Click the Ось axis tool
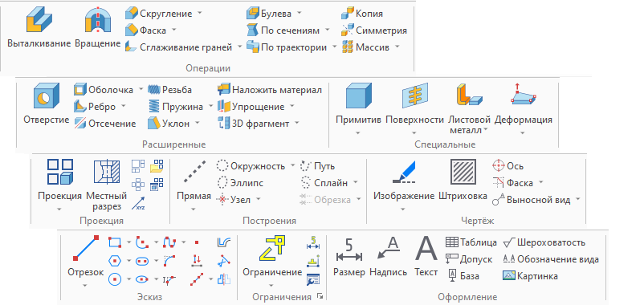This screenshot has height=305, width=644. 507,166
